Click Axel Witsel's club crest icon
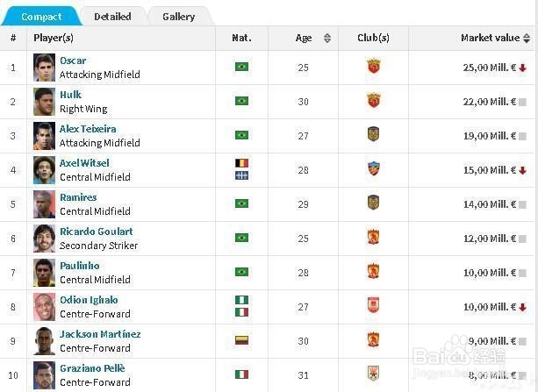538x392 pixels. click(373, 169)
